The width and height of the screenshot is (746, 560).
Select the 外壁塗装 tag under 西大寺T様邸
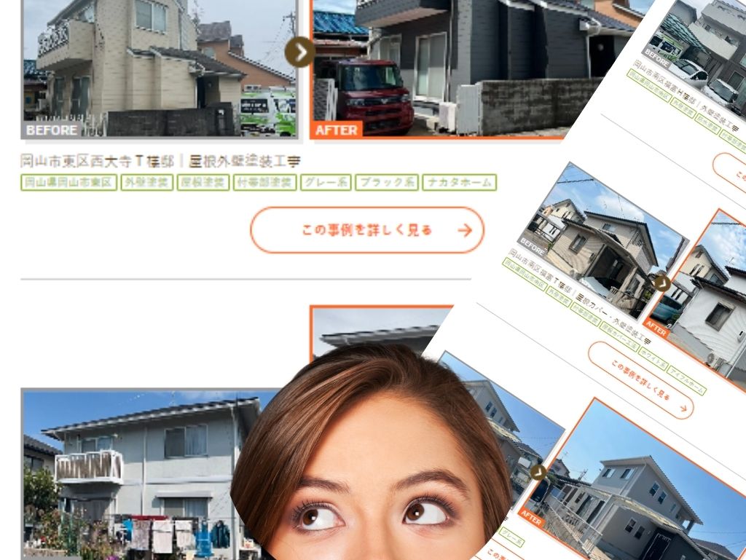147,183
